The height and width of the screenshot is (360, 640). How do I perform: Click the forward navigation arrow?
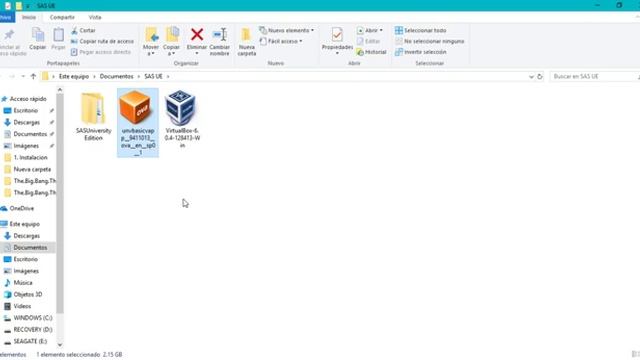[x=12, y=76]
